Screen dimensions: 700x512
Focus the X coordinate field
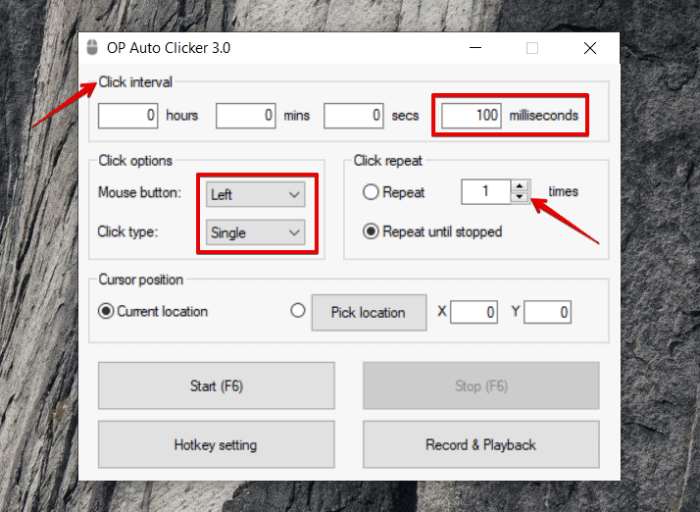coord(474,312)
